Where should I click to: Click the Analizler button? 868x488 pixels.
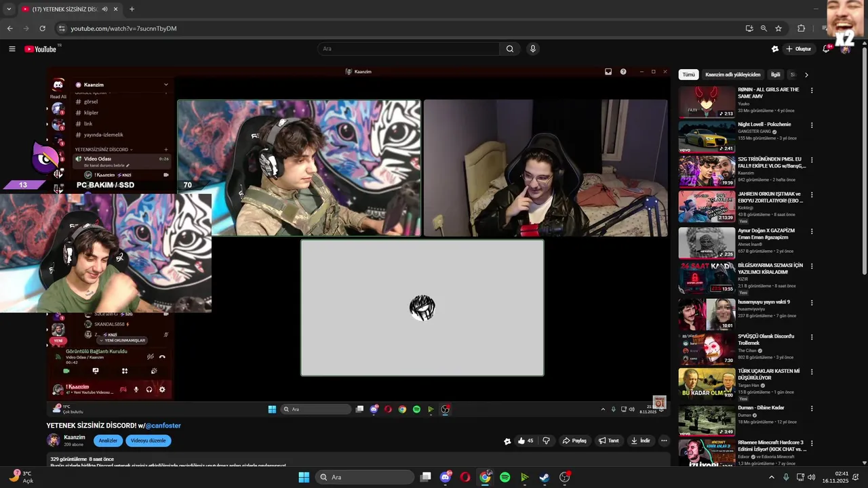(108, 441)
